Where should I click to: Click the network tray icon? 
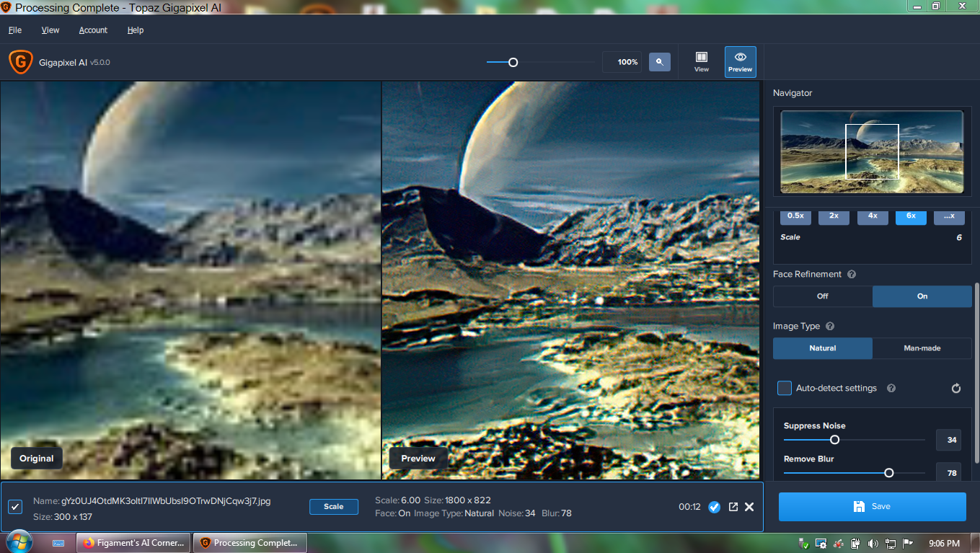[x=891, y=543]
